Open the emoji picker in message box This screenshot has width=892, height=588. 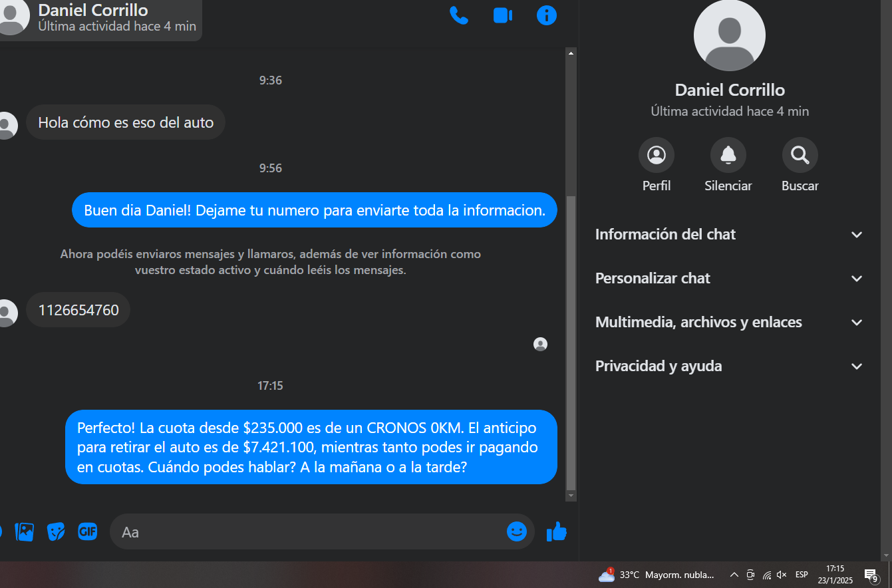(517, 531)
